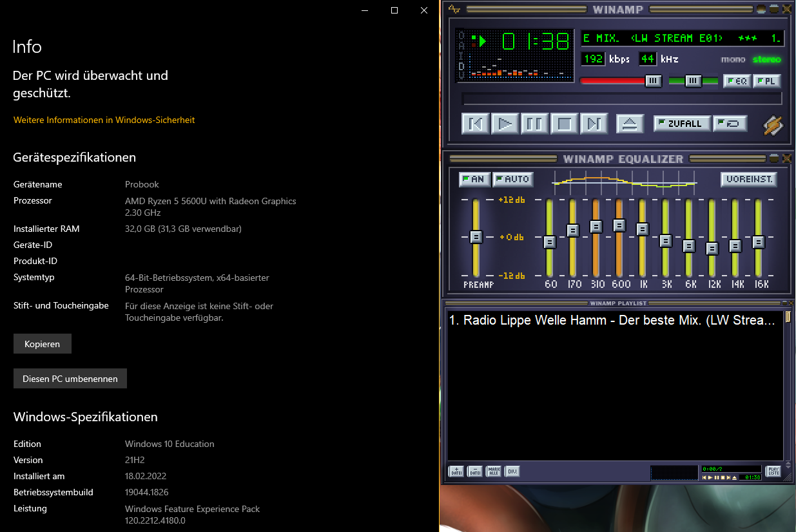Maximize the Info settings window
Viewport: 796px width, 532px height.
tap(394, 10)
